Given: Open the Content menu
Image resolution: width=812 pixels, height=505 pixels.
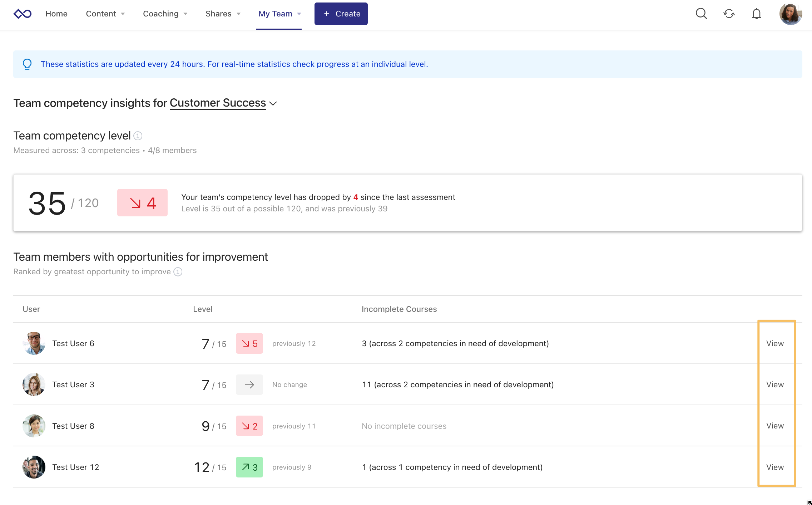Looking at the screenshot, I should (x=105, y=14).
